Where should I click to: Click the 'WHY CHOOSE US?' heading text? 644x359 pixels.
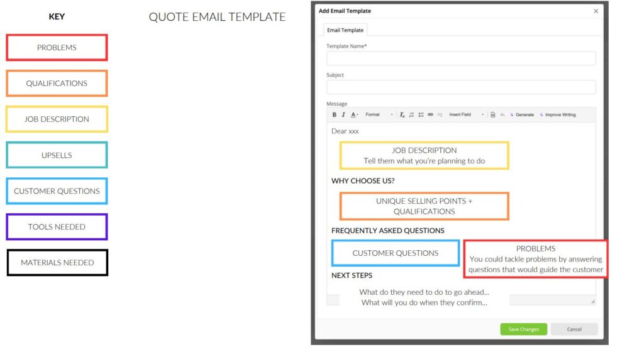[363, 180]
